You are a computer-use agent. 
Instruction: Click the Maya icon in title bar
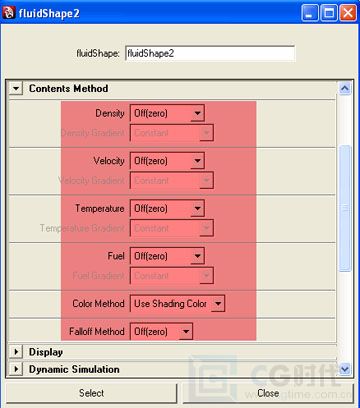tap(9, 13)
